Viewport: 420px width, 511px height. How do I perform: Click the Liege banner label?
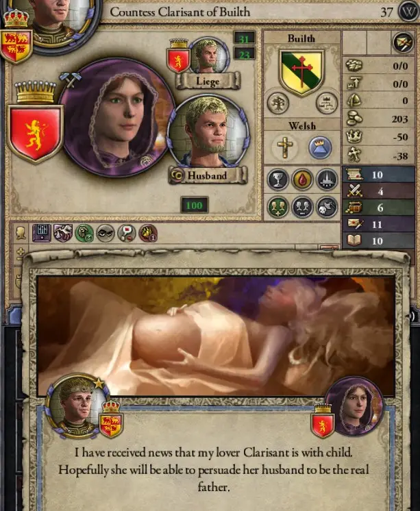208,81
